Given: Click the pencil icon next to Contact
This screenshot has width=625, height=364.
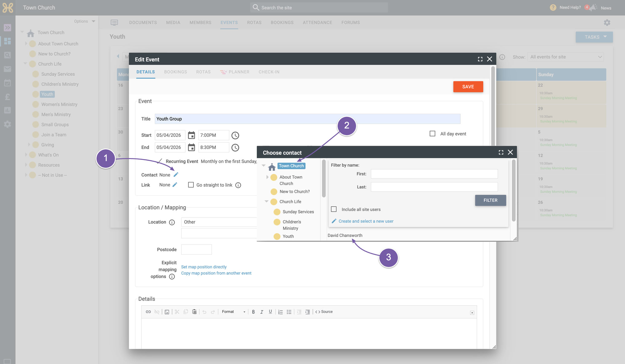Looking at the screenshot, I should click(176, 175).
